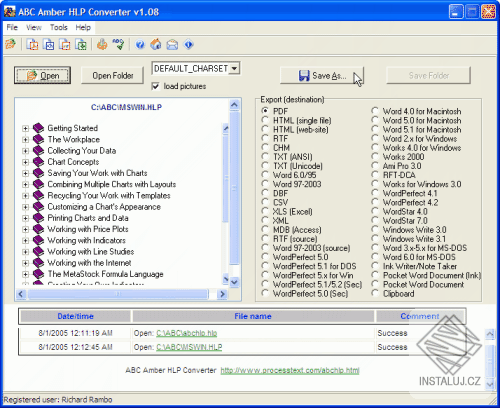This screenshot has width=500, height=408.
Task: Click the ABC spell check toolbar icon
Action: (x=118, y=44)
